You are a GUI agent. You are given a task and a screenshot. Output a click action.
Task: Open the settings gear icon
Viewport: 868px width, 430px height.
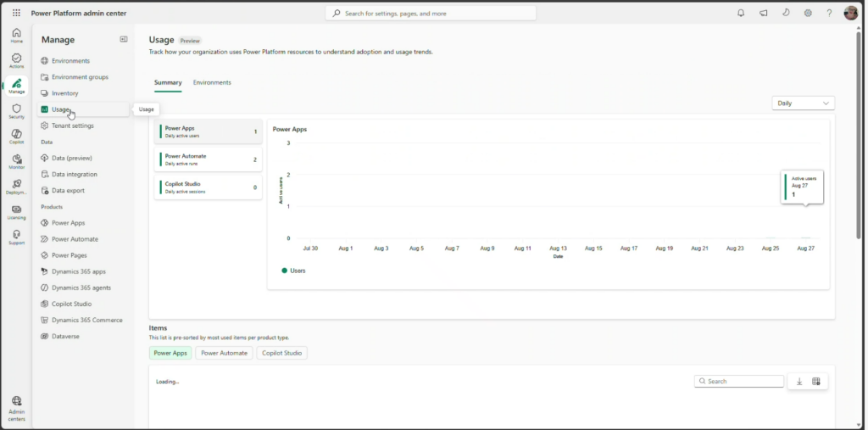pos(808,14)
